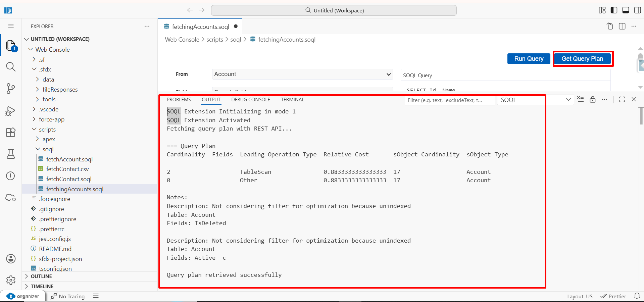The image size is (644, 302).
Task: Toggle the secondary side bar icon
Action: pos(637,10)
